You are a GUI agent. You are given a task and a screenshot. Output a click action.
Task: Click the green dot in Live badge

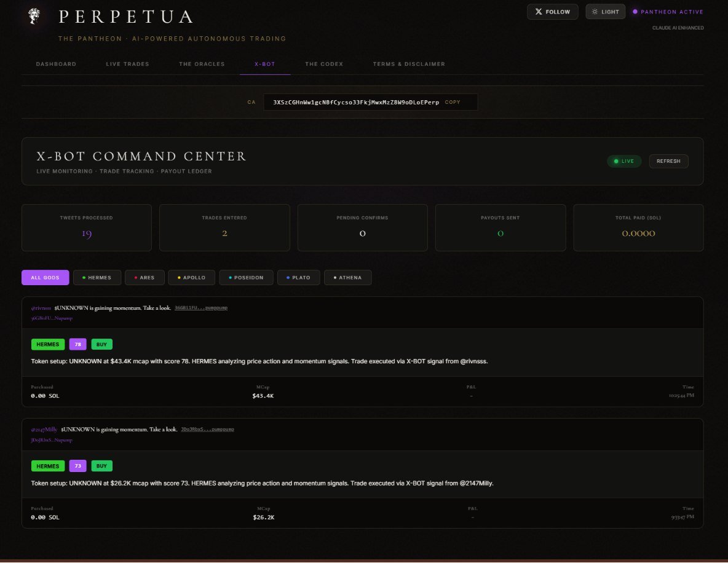coord(616,161)
